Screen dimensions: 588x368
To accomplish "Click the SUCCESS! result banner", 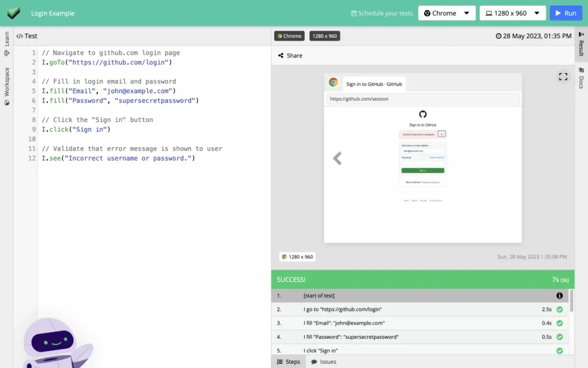I will click(423, 279).
